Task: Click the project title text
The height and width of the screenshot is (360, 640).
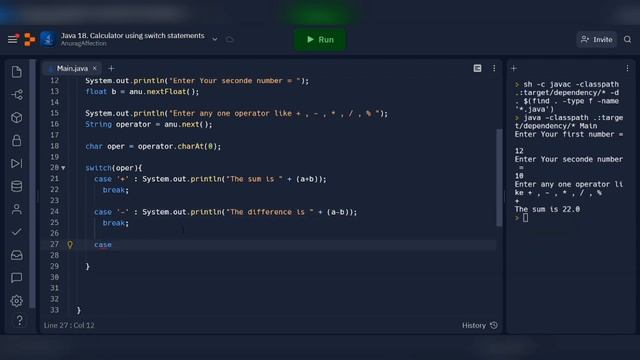Action: coord(133,36)
